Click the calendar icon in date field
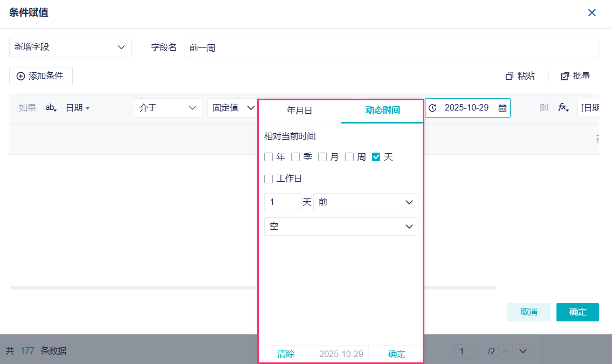Screen dimensions: 612x364 [502, 108]
